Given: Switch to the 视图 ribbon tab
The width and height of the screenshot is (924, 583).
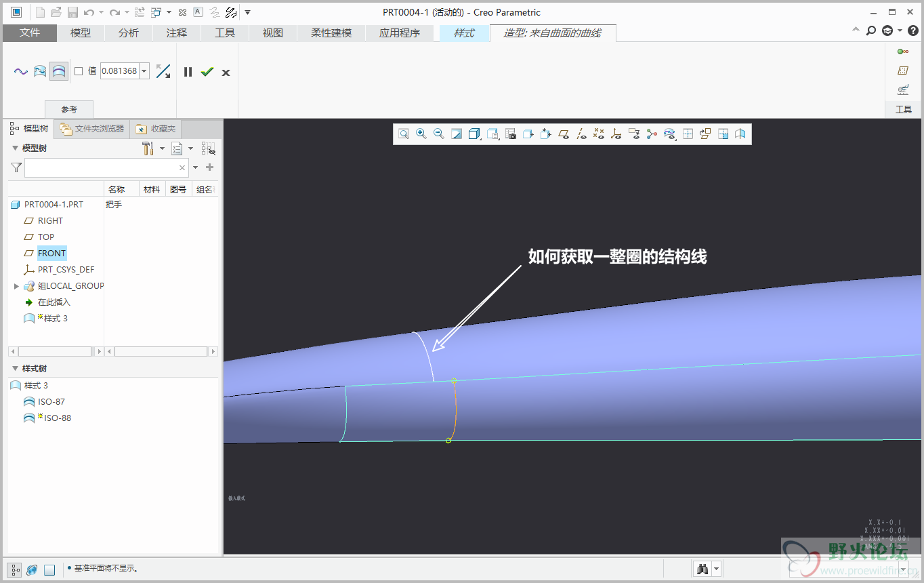Looking at the screenshot, I should click(x=273, y=33).
